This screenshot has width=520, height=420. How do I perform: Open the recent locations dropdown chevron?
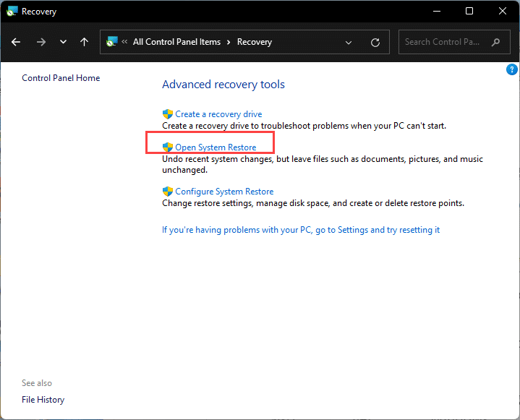point(63,42)
